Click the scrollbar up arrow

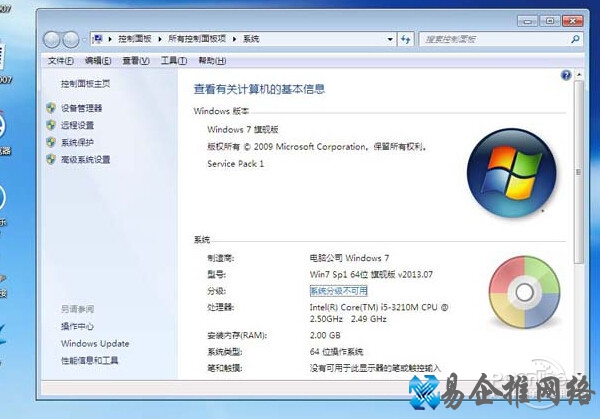579,75
